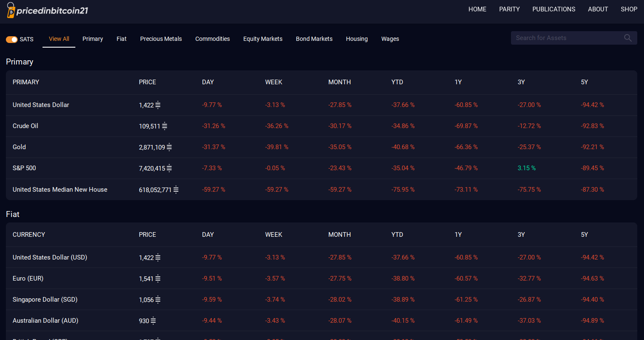Image resolution: width=644 pixels, height=340 pixels.
Task: Click sats symbol beside Australian Dollar price
Action: (x=153, y=321)
